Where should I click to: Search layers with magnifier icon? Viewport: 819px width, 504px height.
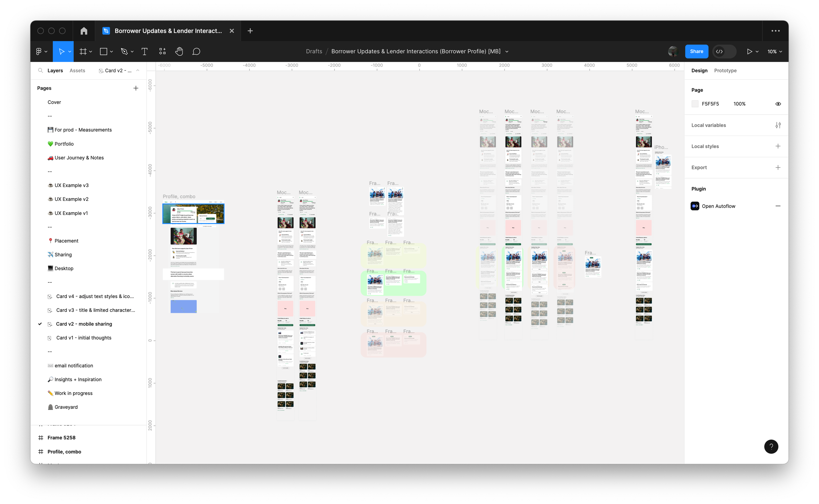pyautogui.click(x=40, y=70)
